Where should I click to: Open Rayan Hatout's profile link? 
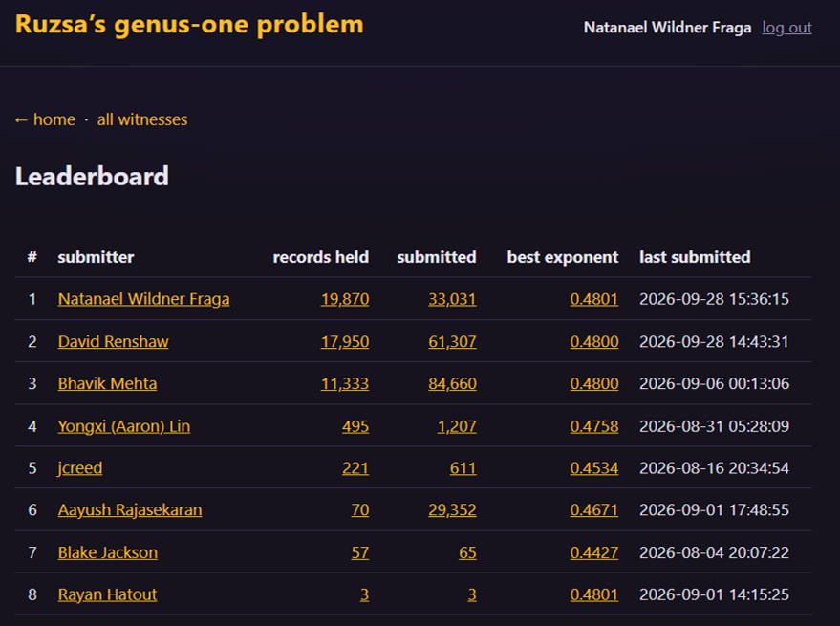(x=107, y=594)
